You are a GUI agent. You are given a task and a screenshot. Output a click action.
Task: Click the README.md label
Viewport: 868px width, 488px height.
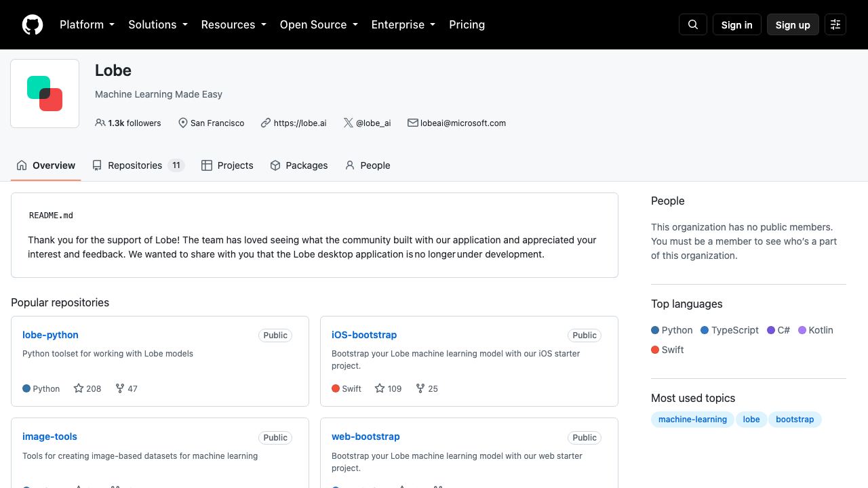tap(51, 216)
